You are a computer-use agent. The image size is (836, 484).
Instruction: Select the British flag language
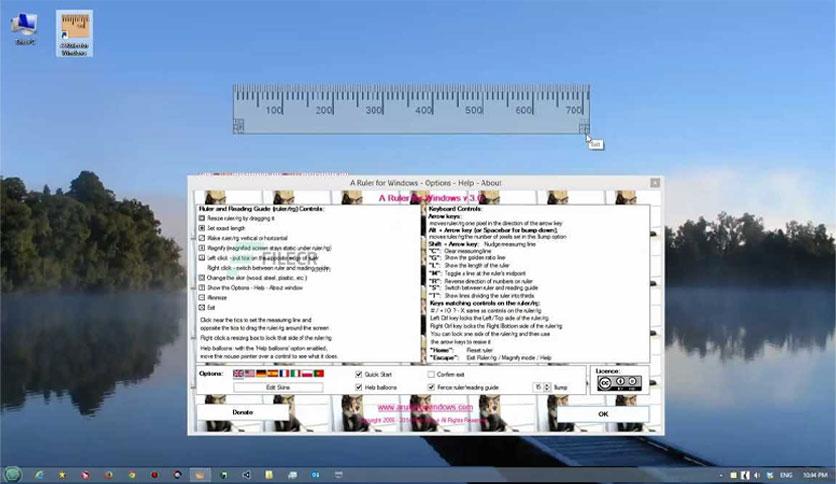click(x=238, y=374)
